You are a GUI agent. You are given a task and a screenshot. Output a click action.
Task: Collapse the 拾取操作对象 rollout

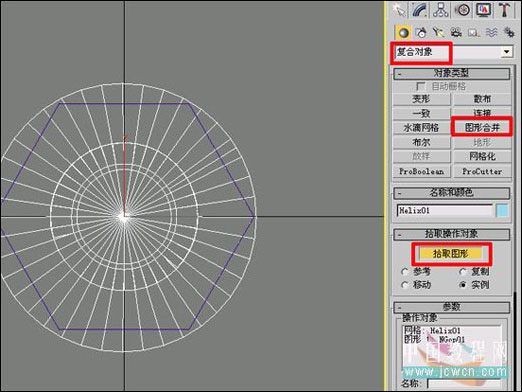(452, 234)
